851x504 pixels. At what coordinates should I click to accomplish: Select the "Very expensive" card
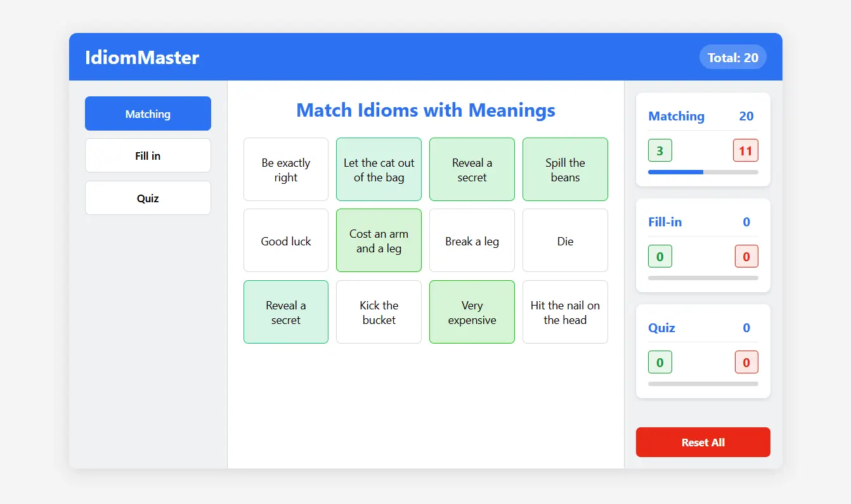472,313
